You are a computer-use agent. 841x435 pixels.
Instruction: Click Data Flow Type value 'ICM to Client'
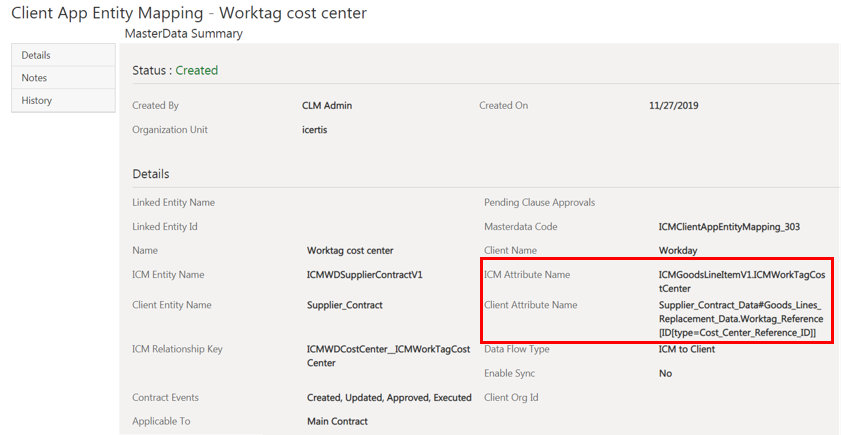click(687, 349)
